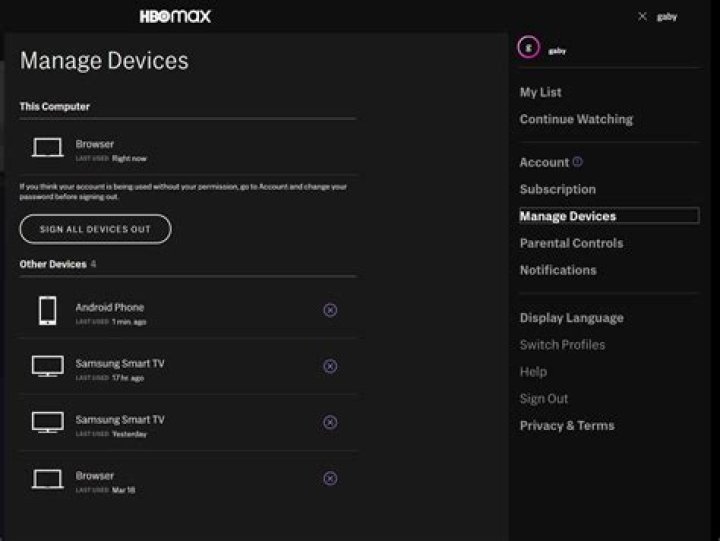
Task: Click the Other Devices section label
Action: [x=53, y=264]
